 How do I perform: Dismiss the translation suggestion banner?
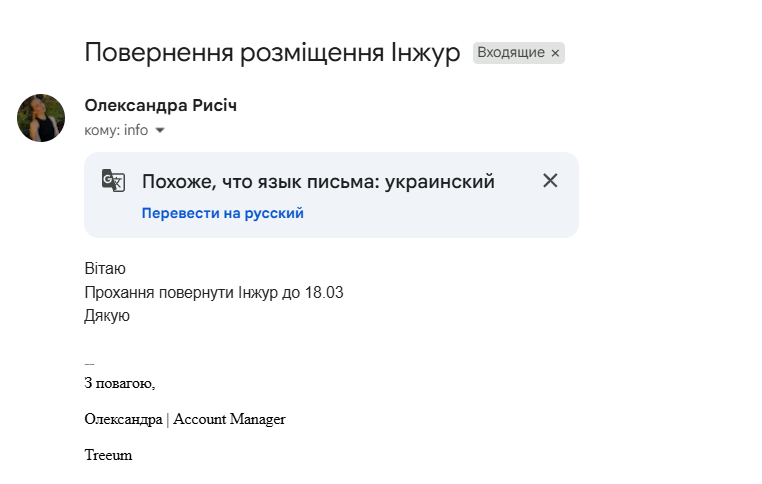(550, 181)
